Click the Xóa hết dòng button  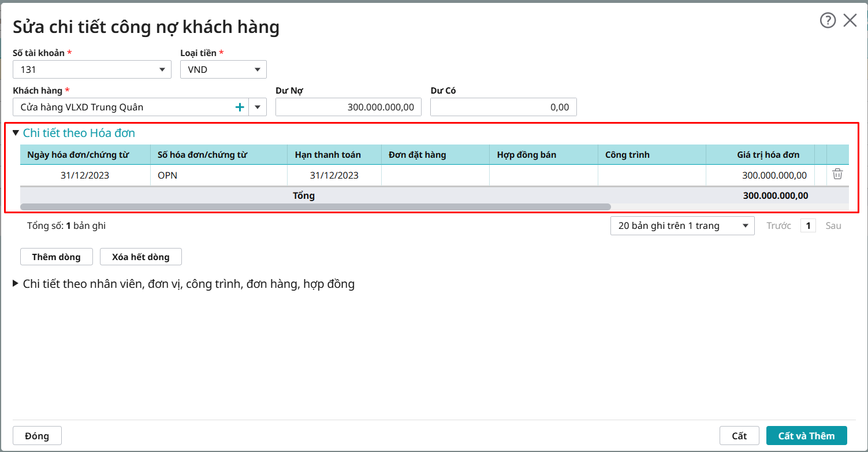pyautogui.click(x=141, y=257)
